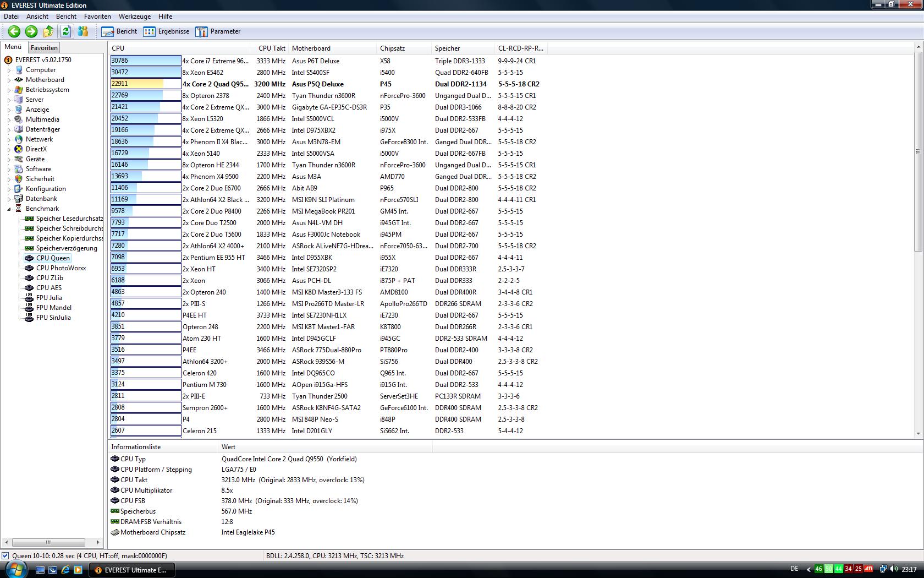The image size is (924, 578).
Task: Click the Bericht report button
Action: tap(119, 31)
